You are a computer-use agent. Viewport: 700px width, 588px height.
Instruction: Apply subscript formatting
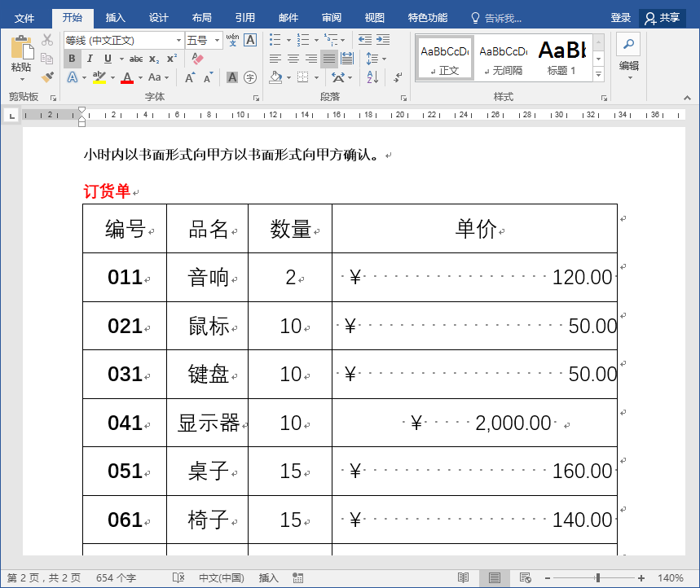pos(155,59)
